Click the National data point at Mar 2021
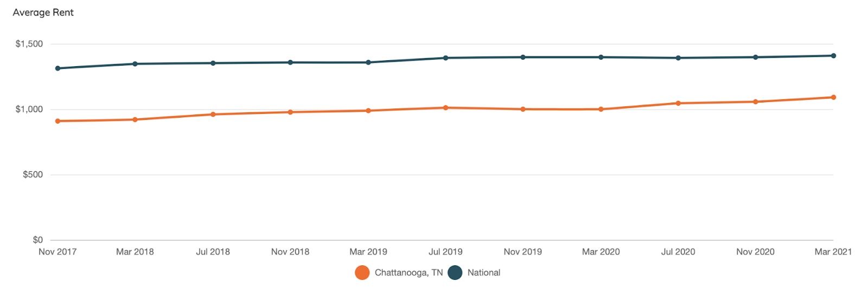Screen dimensions: 868x294 point(833,56)
